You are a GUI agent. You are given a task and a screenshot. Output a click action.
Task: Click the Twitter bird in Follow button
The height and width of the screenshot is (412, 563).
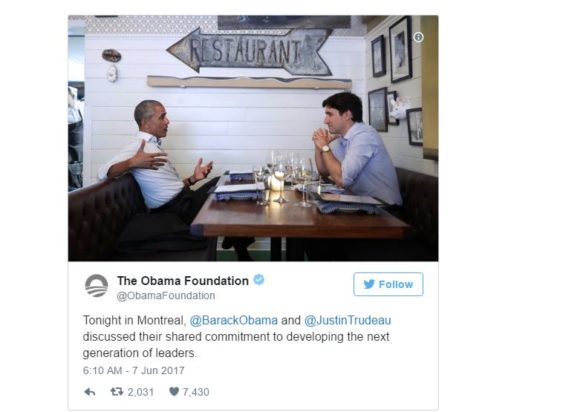(369, 284)
